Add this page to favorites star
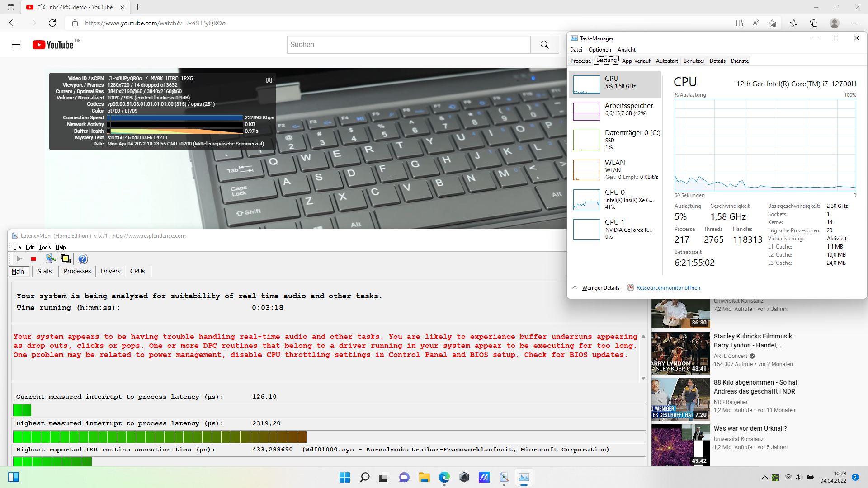868x488 pixels. (772, 23)
